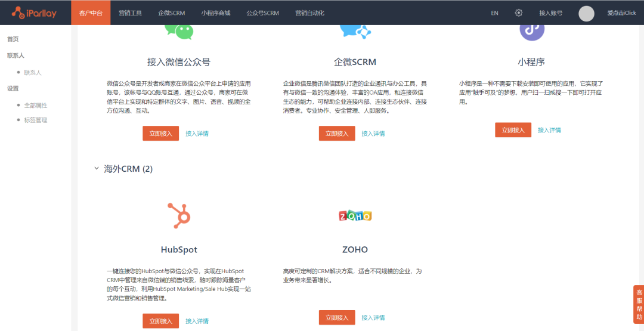This screenshot has height=331, width=644.
Task: Click the 海外CRM (2) section title
Action: [129, 169]
